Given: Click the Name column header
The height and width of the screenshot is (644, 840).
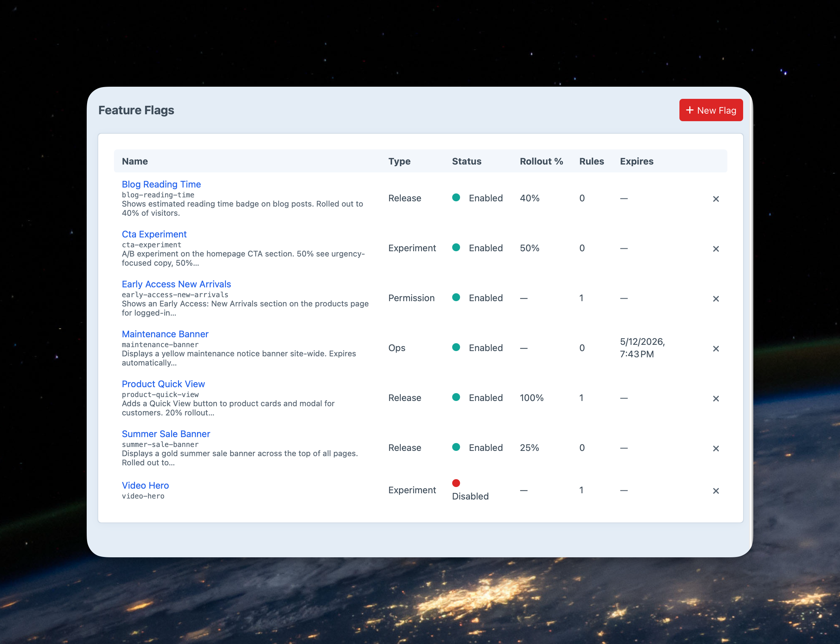Looking at the screenshot, I should (135, 161).
